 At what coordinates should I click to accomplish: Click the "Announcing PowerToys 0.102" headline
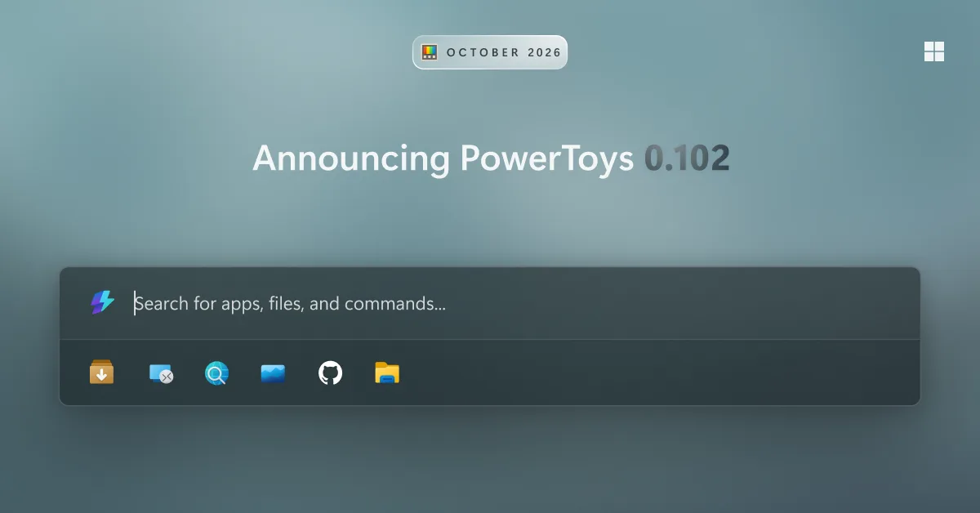(491, 158)
